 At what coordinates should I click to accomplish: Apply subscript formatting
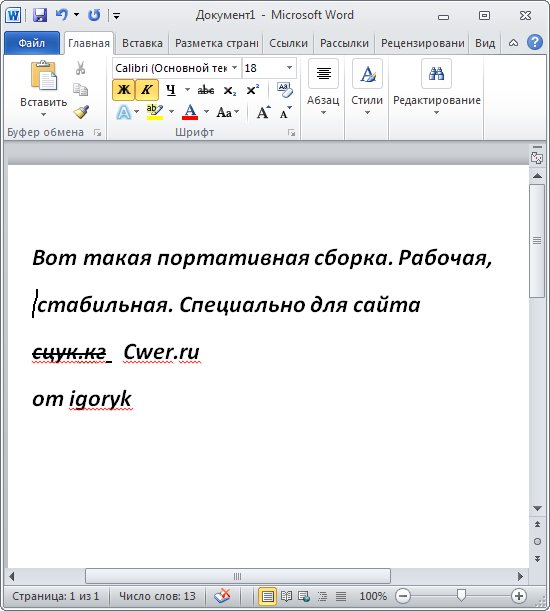click(x=230, y=90)
